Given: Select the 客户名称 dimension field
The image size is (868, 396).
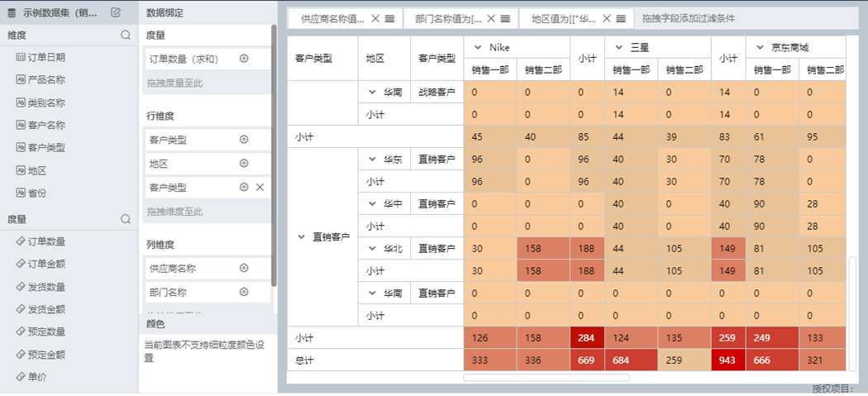Looking at the screenshot, I should click(41, 125).
